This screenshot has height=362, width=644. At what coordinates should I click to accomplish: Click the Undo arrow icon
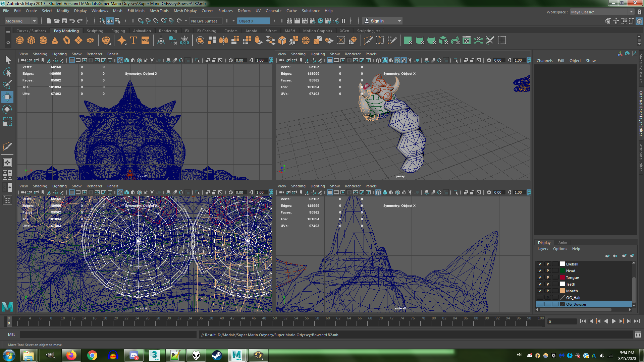(72, 21)
